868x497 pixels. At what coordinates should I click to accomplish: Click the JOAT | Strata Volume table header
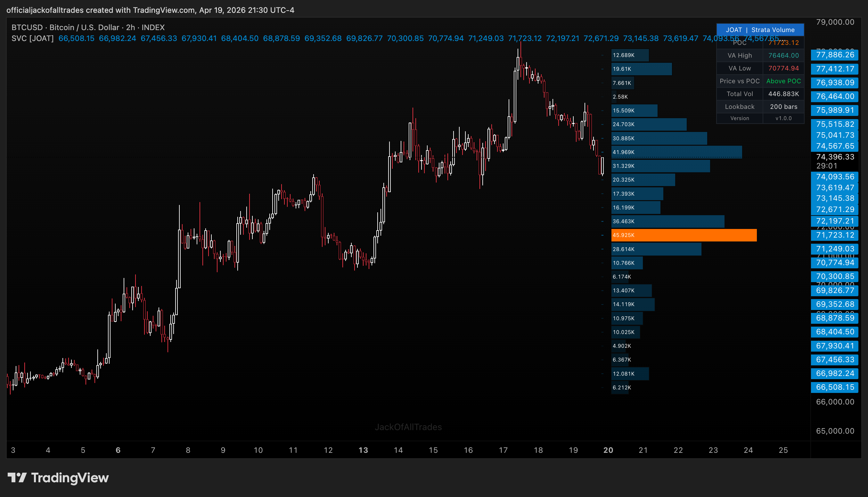coord(760,30)
